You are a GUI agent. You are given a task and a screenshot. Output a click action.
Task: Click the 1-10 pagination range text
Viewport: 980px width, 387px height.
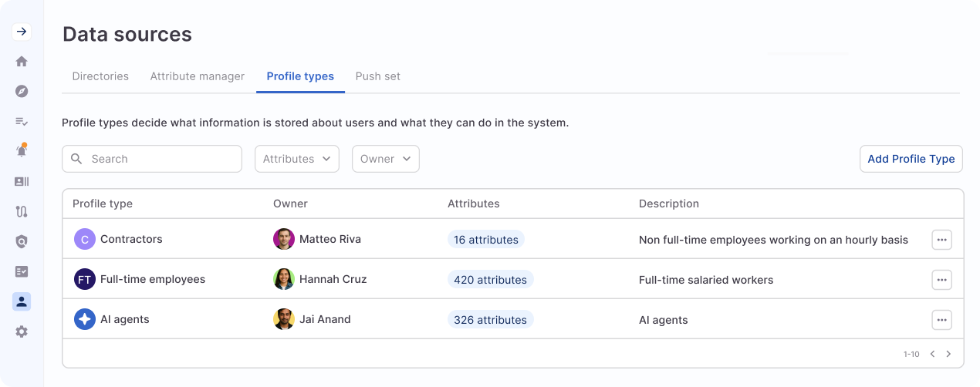coord(911,355)
